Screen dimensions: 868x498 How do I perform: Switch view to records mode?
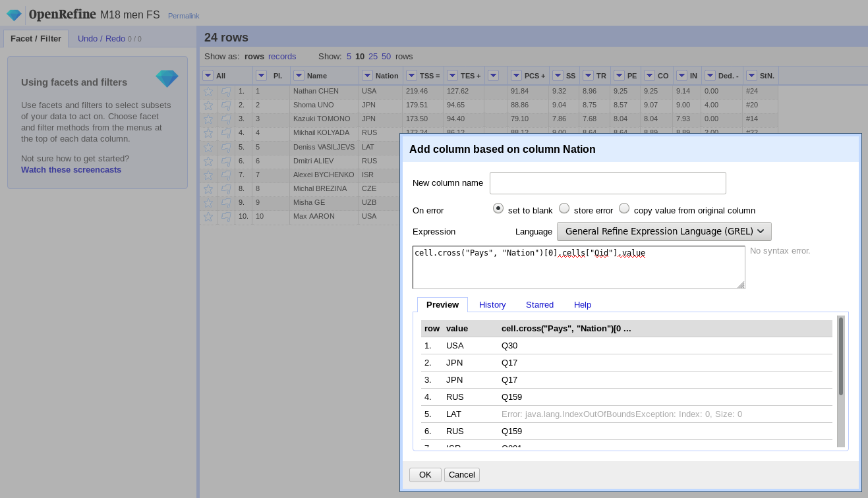282,56
